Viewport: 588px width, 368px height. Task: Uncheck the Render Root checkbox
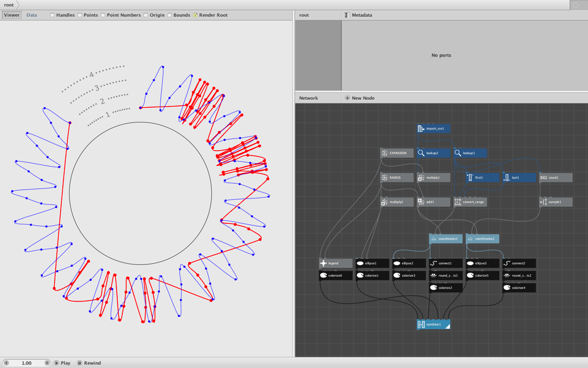click(x=195, y=15)
